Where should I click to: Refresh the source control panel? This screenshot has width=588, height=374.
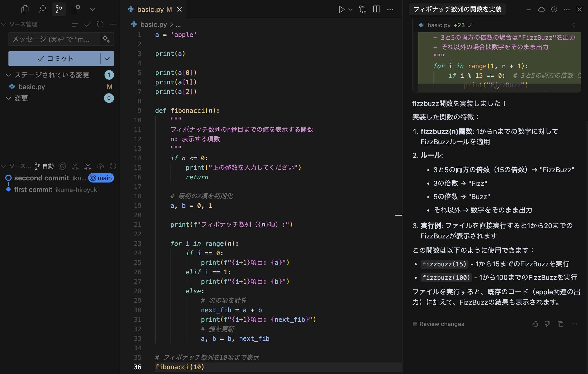point(100,24)
